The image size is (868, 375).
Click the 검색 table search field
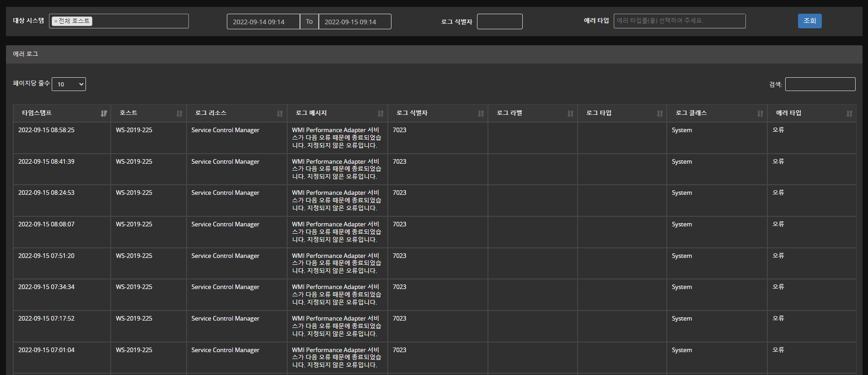tap(820, 84)
